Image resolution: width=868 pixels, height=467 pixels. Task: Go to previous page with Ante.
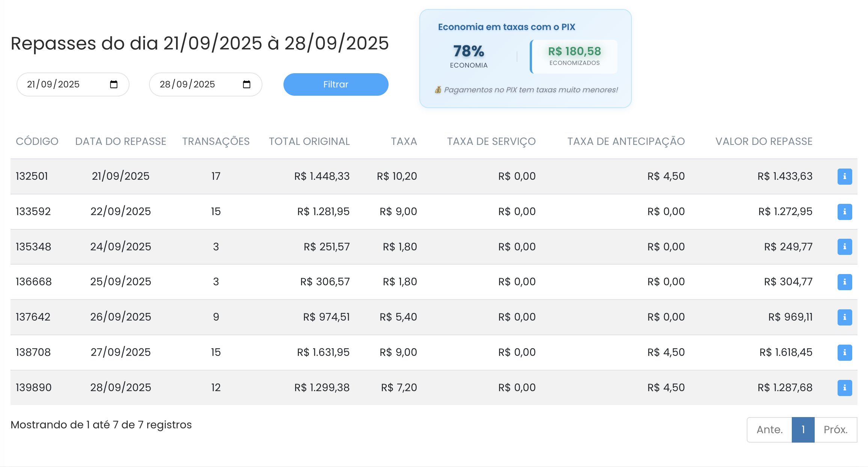pyautogui.click(x=769, y=429)
